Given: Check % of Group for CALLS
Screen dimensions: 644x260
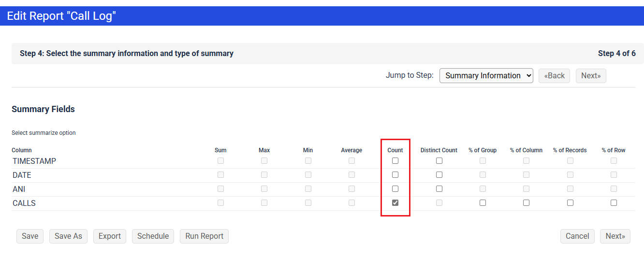Looking at the screenshot, I should tap(483, 203).
